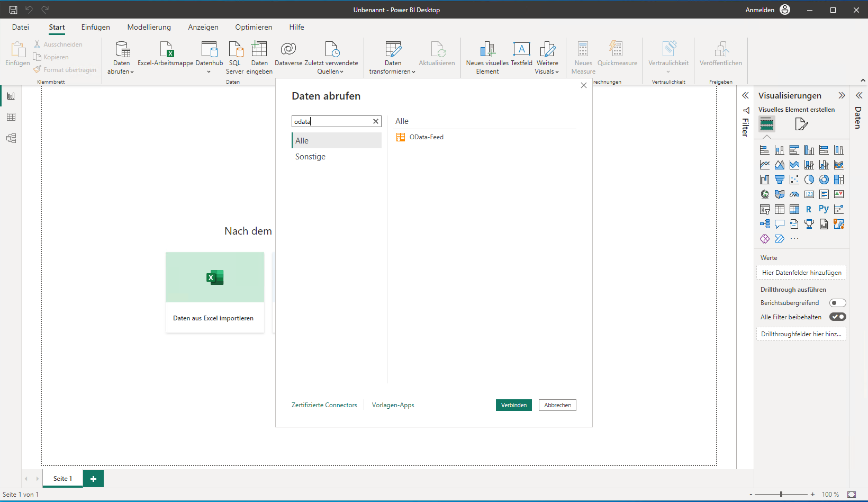The image size is (868, 502).
Task: Open the Zertifizierte Connectors link
Action: 324,405
